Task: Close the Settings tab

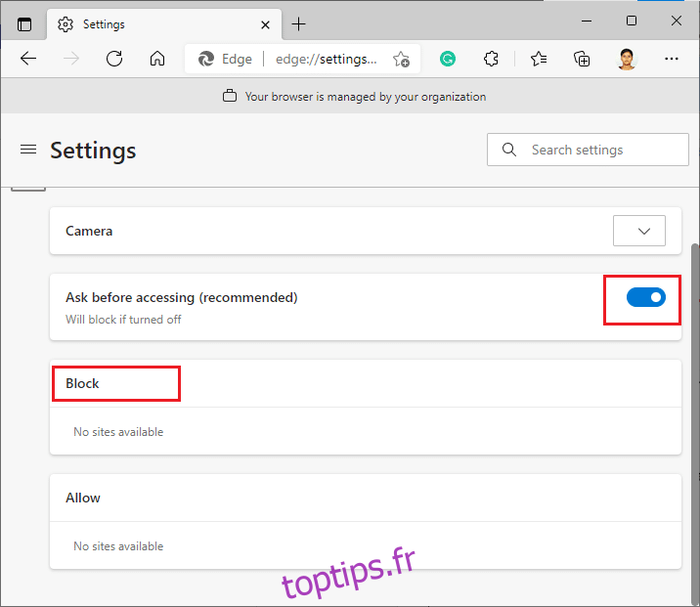Action: (x=265, y=24)
